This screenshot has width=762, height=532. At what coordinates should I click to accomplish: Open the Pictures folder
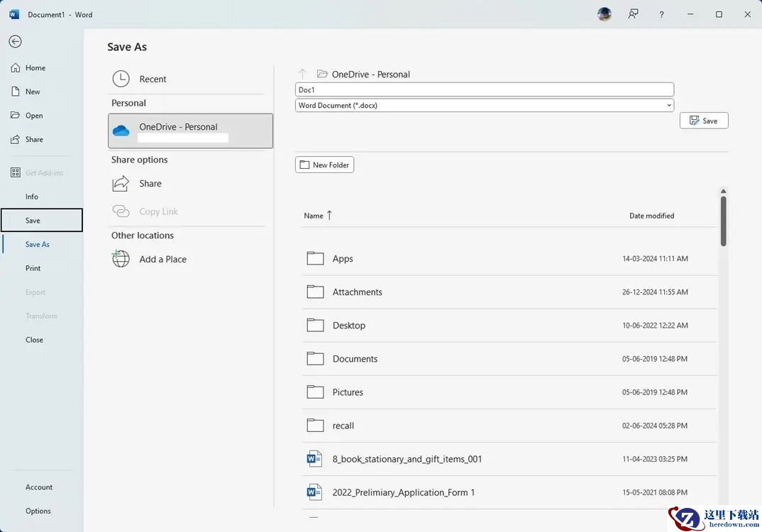point(509,392)
